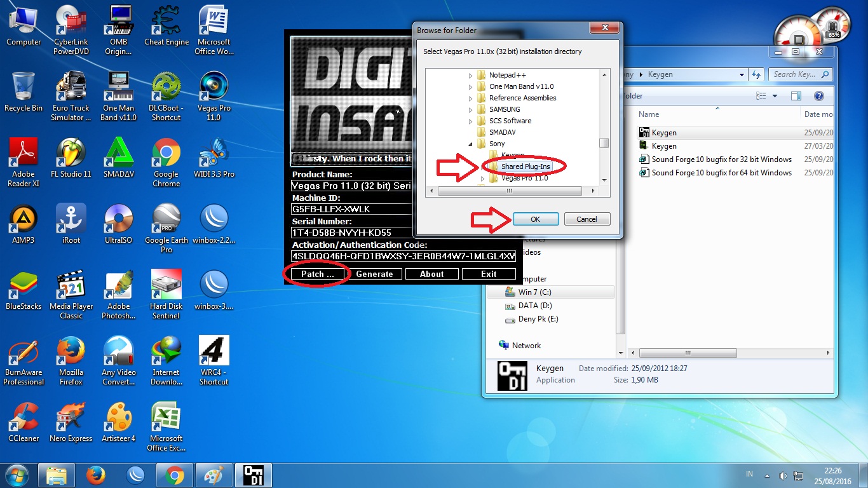The width and height of the screenshot is (868, 488).
Task: Open Hard Disk Sentinel shortcut
Action: [166, 294]
